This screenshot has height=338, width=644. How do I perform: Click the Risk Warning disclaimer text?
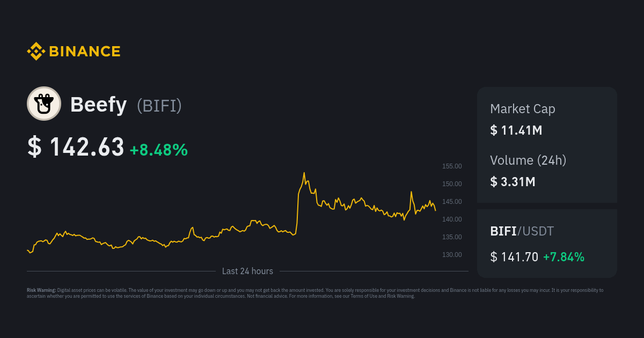coord(315,293)
